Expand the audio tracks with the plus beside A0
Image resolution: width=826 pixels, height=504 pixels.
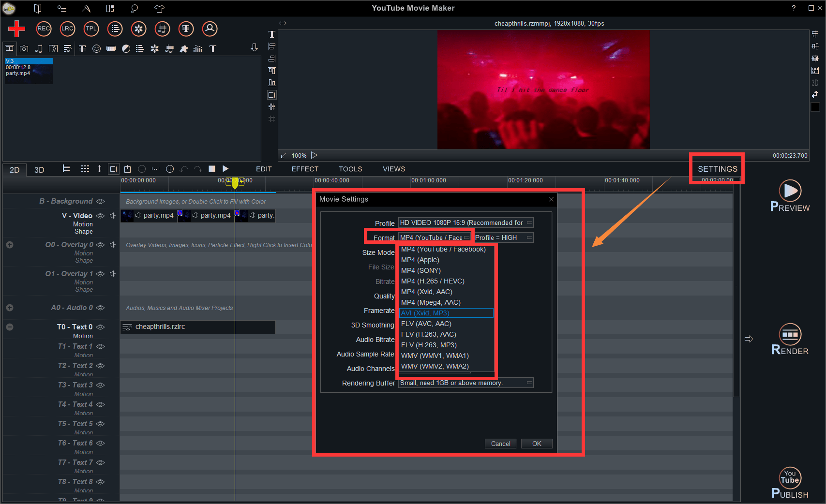(x=10, y=308)
